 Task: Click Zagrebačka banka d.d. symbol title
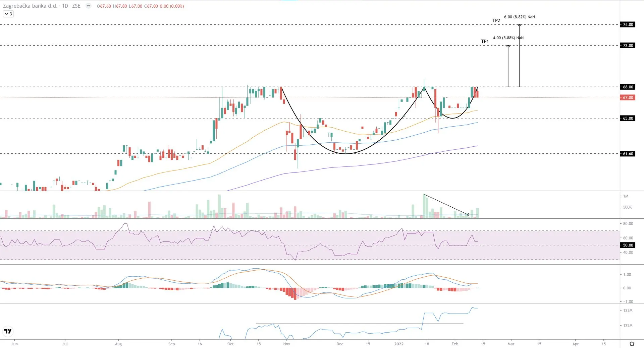30,6
